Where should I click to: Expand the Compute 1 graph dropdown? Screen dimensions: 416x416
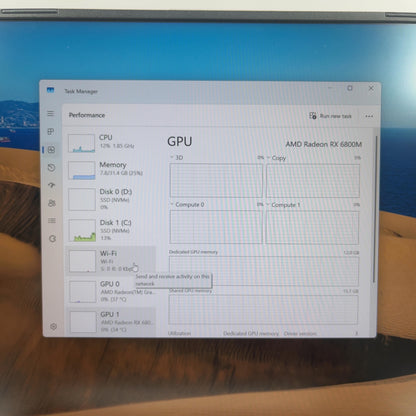[268, 204]
